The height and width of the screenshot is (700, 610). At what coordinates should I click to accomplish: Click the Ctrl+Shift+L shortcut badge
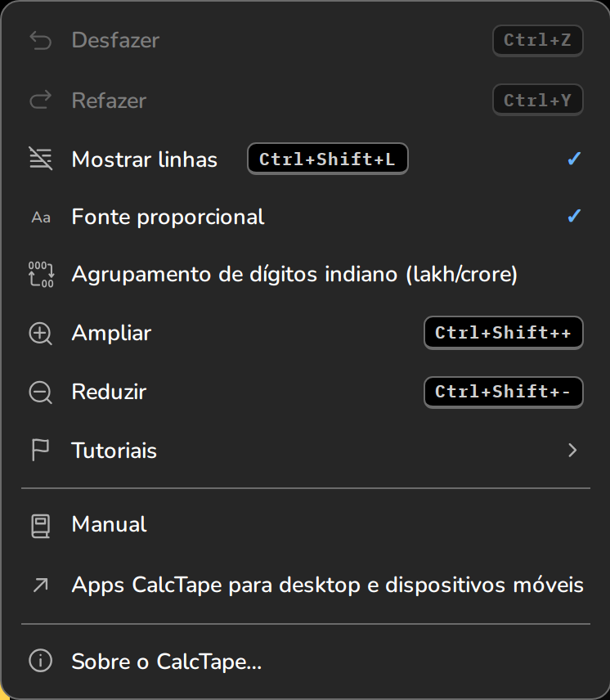pos(328,159)
